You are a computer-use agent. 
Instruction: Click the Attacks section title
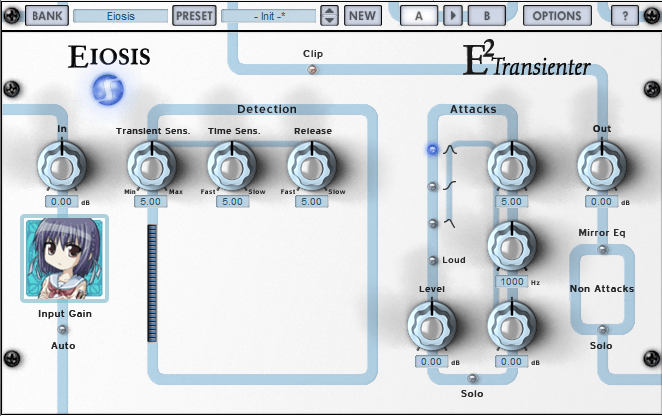(473, 109)
